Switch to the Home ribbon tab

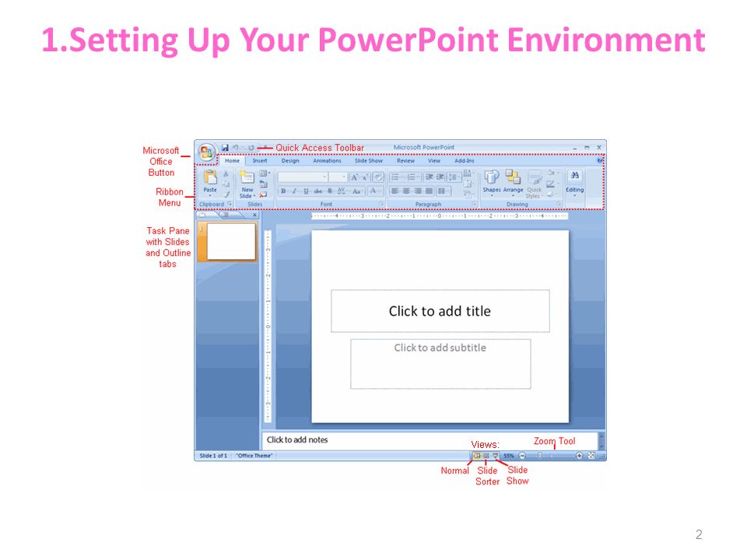232,160
